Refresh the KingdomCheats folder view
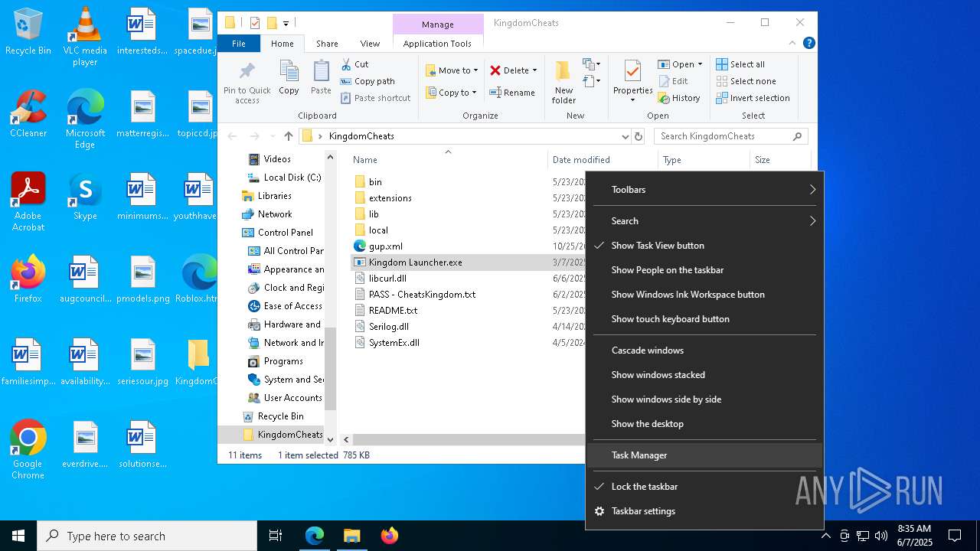 click(639, 136)
